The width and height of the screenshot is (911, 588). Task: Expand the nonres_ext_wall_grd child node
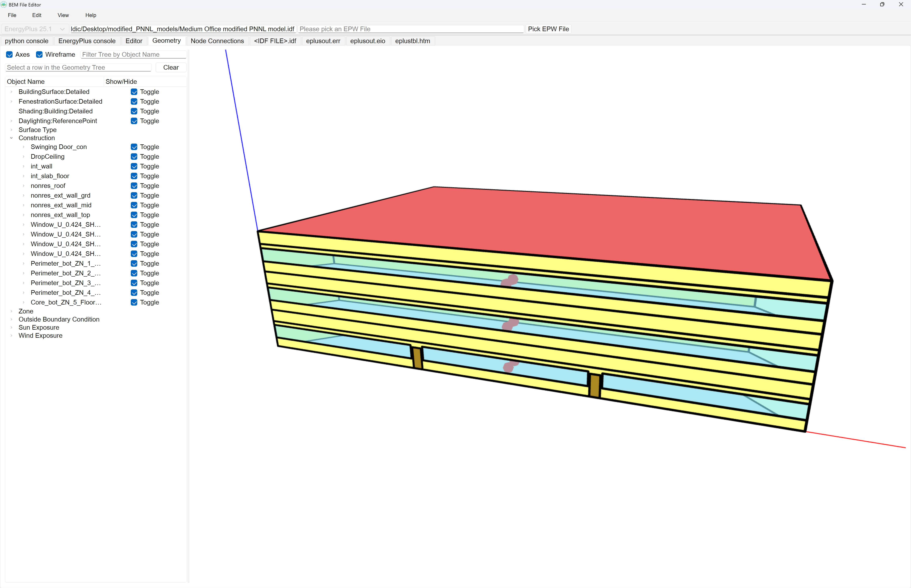coord(24,195)
